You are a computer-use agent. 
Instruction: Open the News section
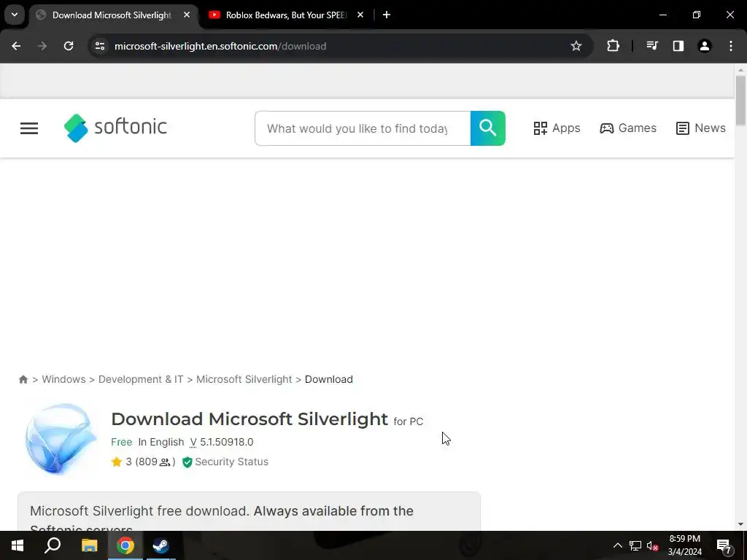click(700, 128)
